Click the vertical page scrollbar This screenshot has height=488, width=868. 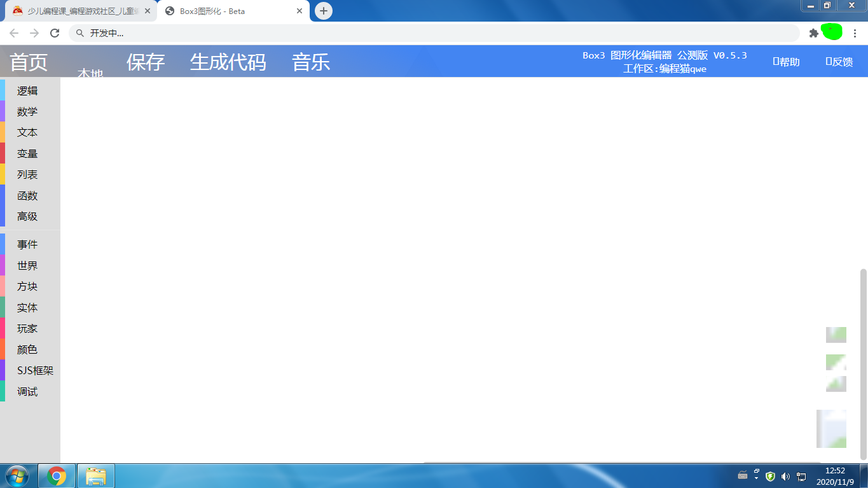(864, 364)
